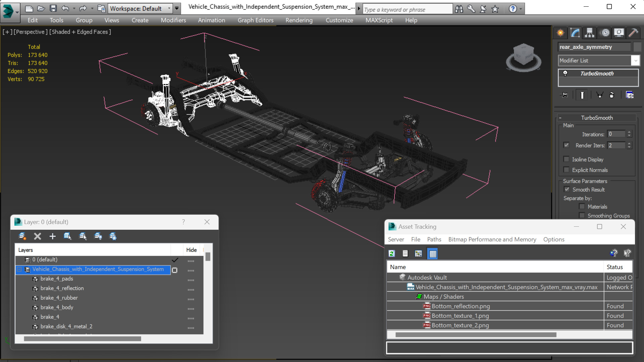Click the Create New Layer icon
The height and width of the screenshot is (362, 644).
(x=22, y=236)
